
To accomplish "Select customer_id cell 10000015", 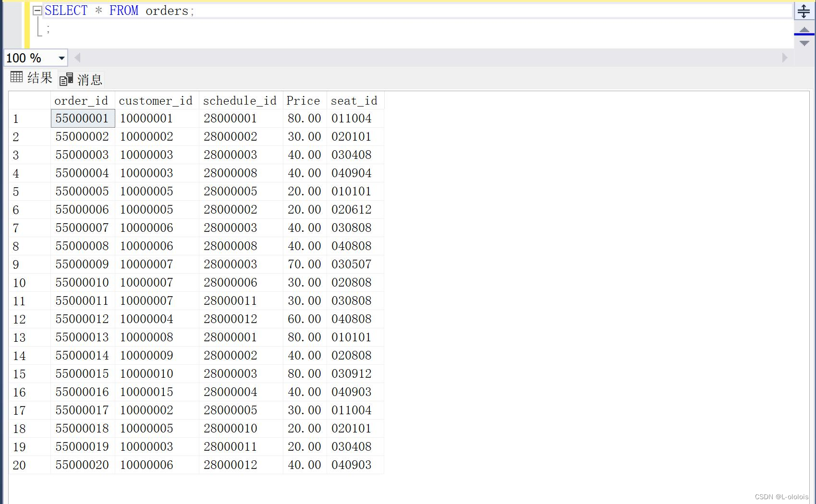I will tap(157, 392).
